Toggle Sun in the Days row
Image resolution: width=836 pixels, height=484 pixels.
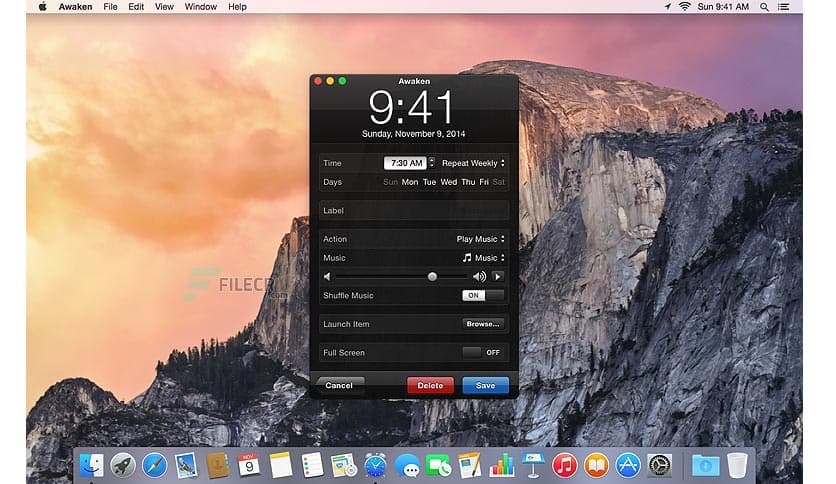point(390,182)
